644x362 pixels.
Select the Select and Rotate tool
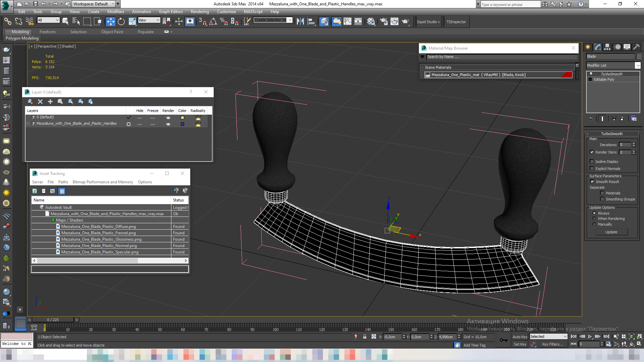(x=121, y=22)
